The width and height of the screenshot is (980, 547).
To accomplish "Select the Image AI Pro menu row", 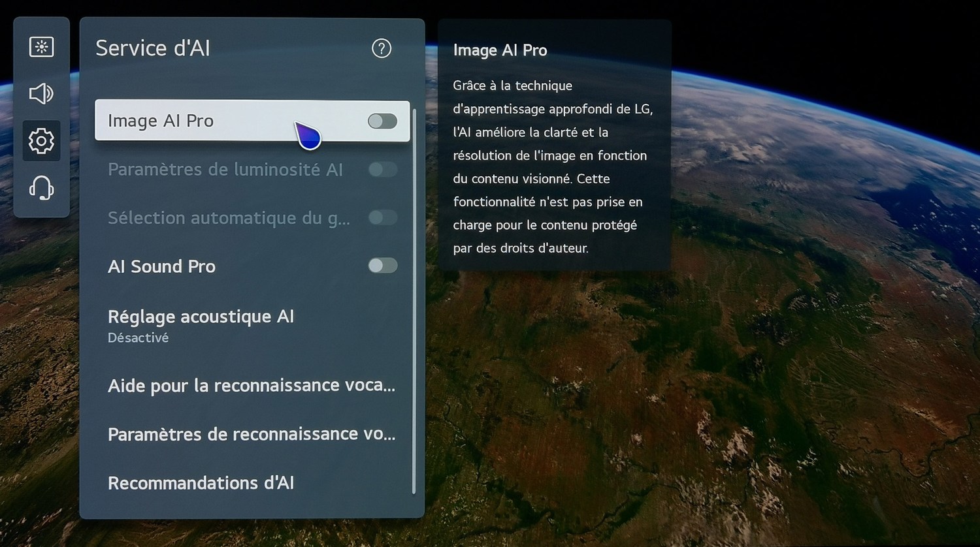I will [252, 121].
